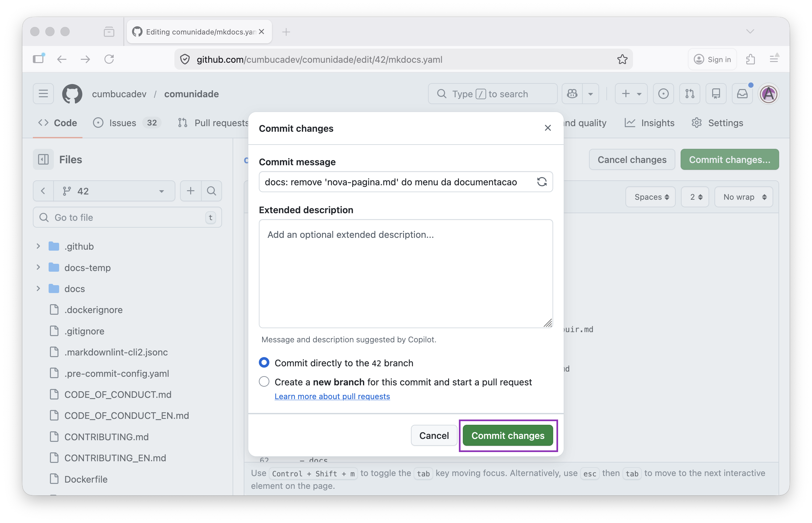Viewport: 812px width, 523px height.
Task: Open the cumbucadev owner link
Action: (119, 94)
